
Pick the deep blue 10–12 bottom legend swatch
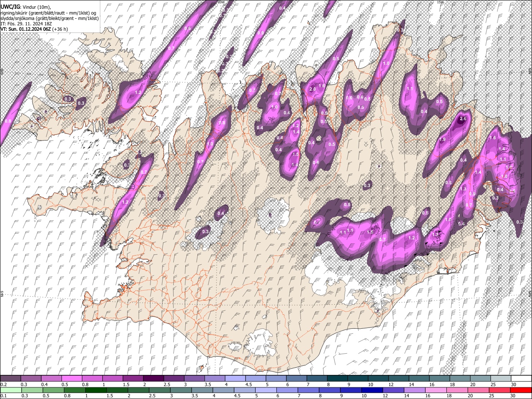pyautogui.click(x=372, y=390)
